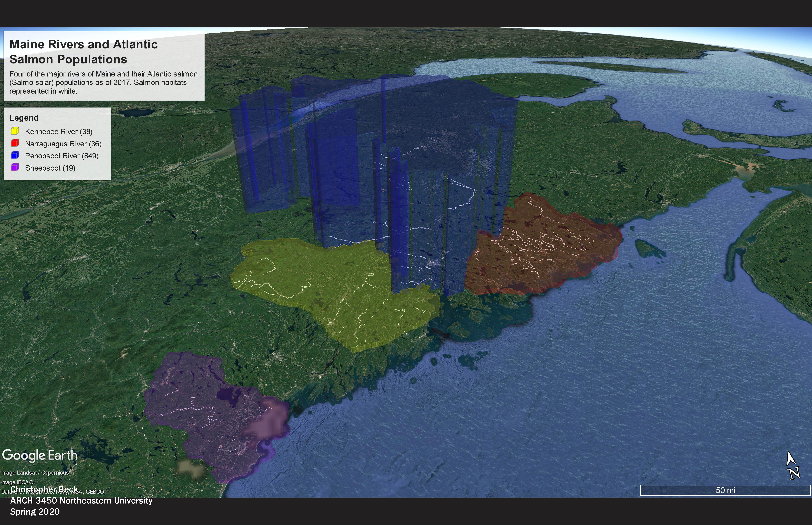Click the blue Penobscot River legend cube
The width and height of the screenshot is (812, 525).
tap(15, 156)
